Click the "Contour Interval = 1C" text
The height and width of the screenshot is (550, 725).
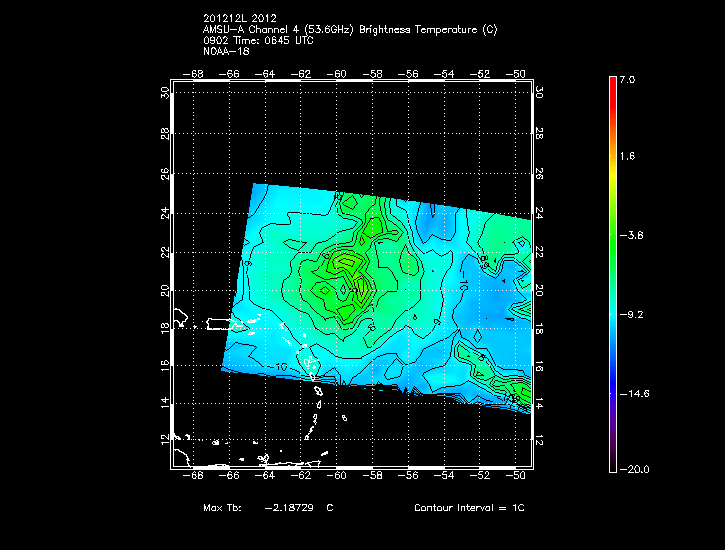click(469, 507)
